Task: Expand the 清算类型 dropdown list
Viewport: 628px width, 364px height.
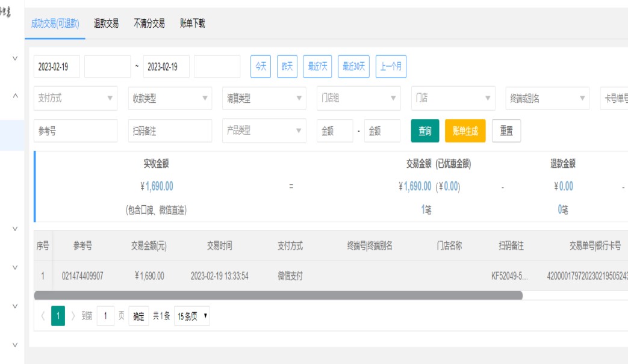Action: coord(264,99)
